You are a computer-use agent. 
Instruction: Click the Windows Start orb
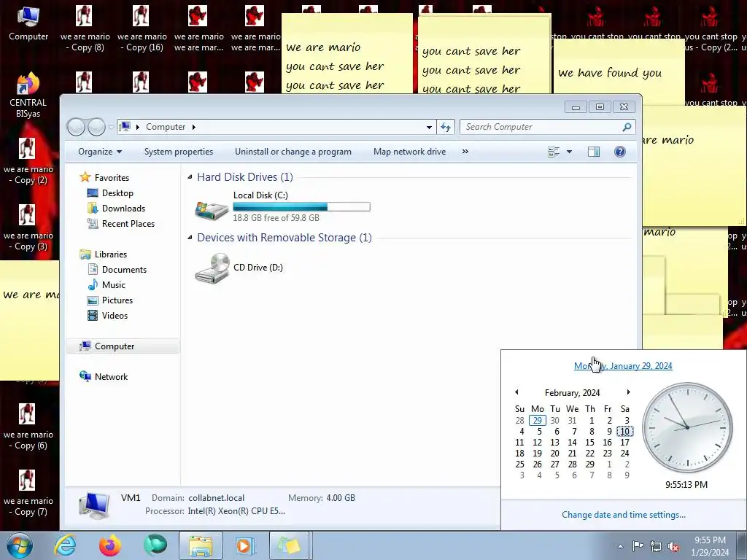pos(19,545)
